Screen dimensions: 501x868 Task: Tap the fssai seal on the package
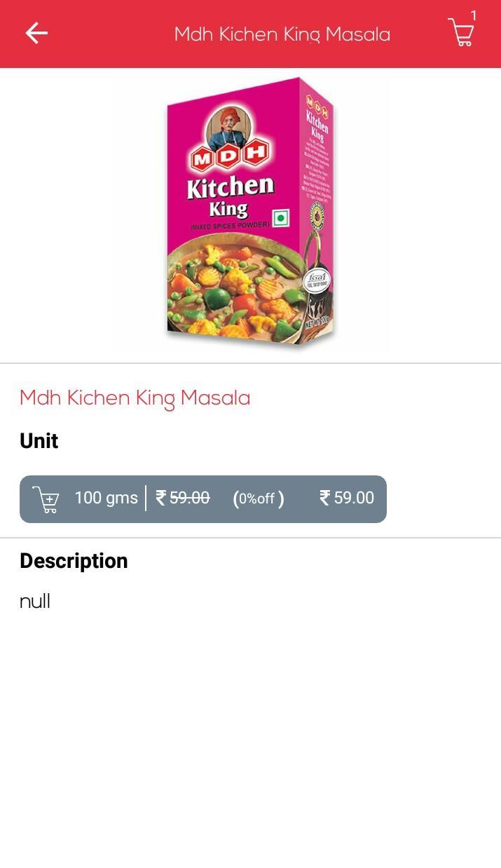click(x=318, y=282)
